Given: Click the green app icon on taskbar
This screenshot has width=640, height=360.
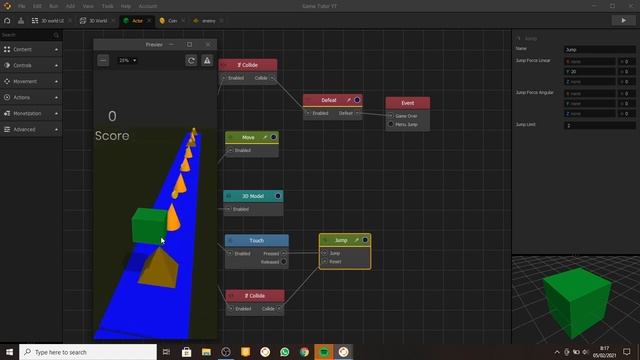Looking at the screenshot, I should [x=324, y=352].
